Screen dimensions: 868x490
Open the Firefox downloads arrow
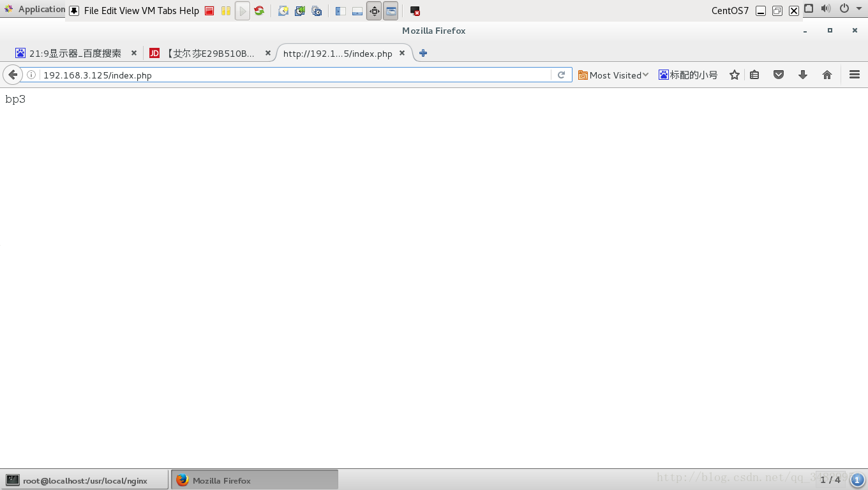pyautogui.click(x=803, y=75)
